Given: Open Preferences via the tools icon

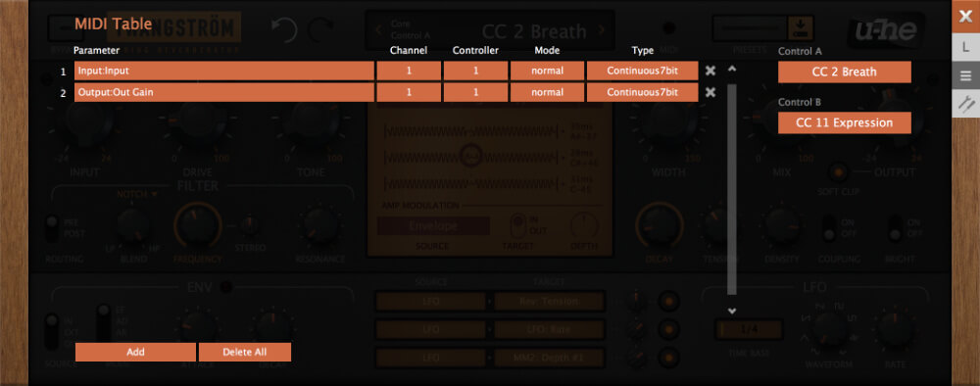Looking at the screenshot, I should click(x=965, y=105).
